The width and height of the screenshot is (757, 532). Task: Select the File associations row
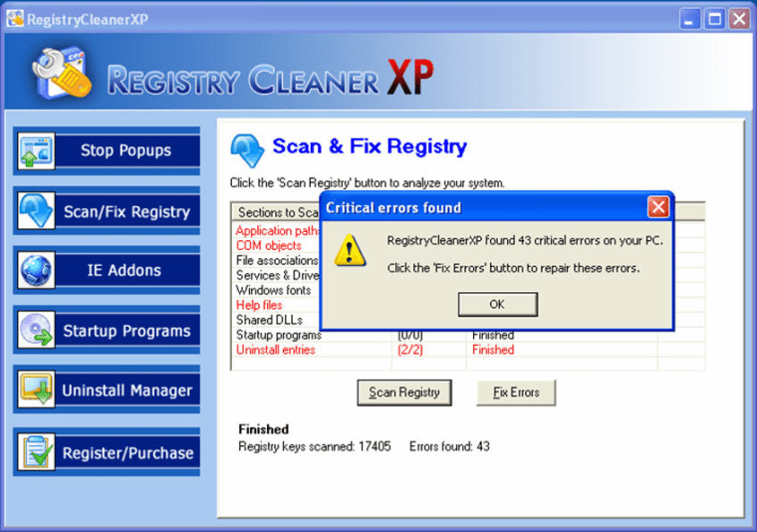click(277, 261)
